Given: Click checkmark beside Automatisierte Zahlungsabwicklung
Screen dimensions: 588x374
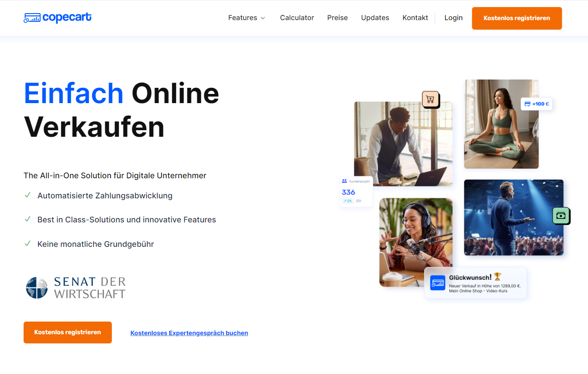Looking at the screenshot, I should 28,195.
